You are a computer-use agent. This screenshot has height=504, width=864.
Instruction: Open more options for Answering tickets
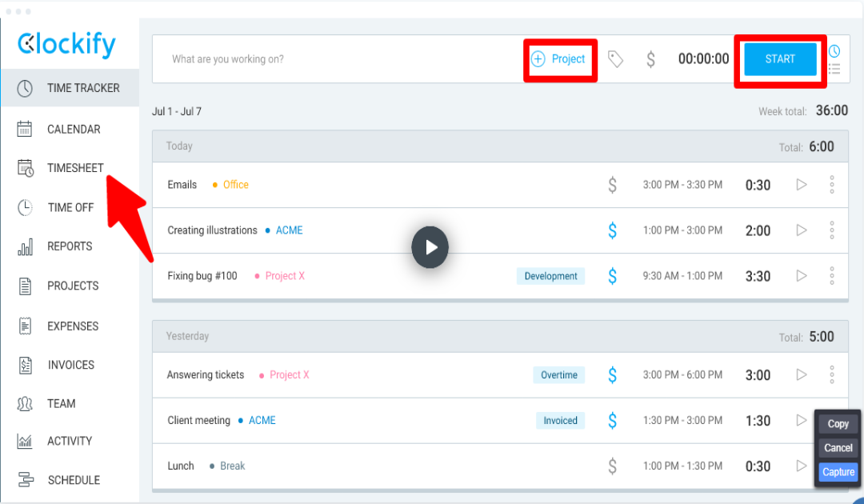(x=832, y=374)
